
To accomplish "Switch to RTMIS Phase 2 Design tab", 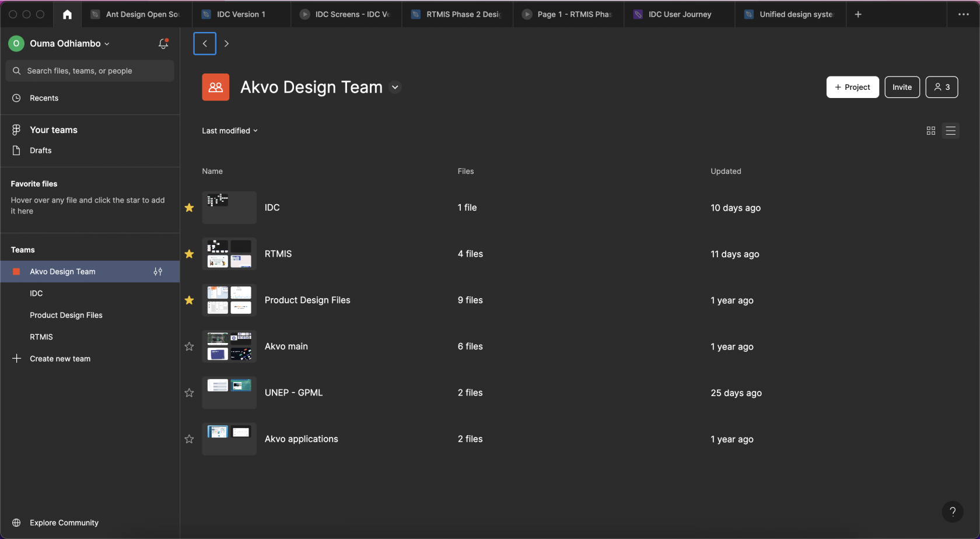I will click(456, 14).
